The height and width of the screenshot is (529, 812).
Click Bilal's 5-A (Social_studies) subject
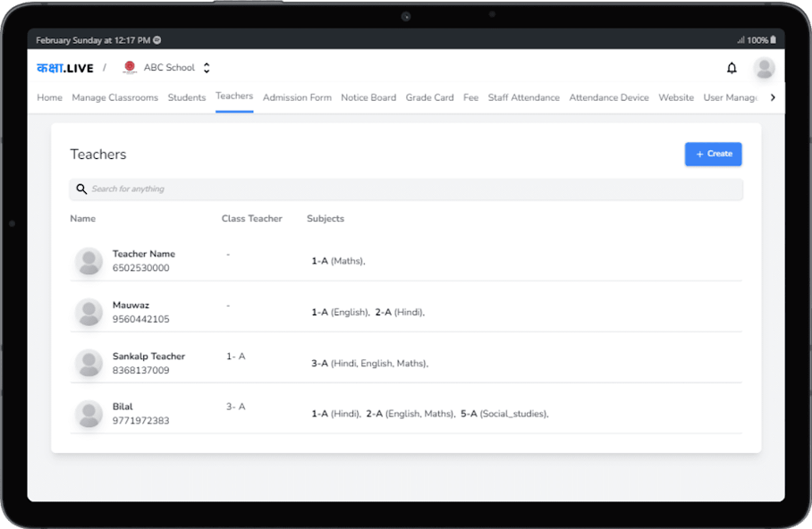pyautogui.click(x=504, y=414)
